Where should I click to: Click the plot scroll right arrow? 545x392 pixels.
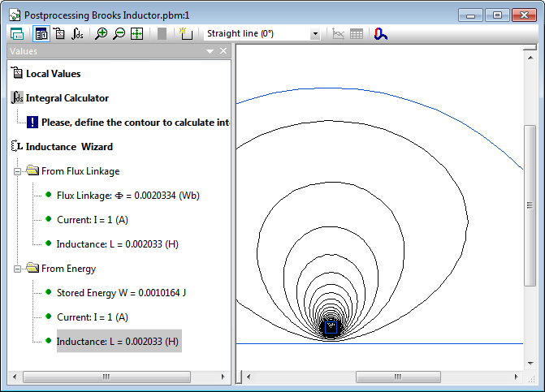[x=516, y=377]
